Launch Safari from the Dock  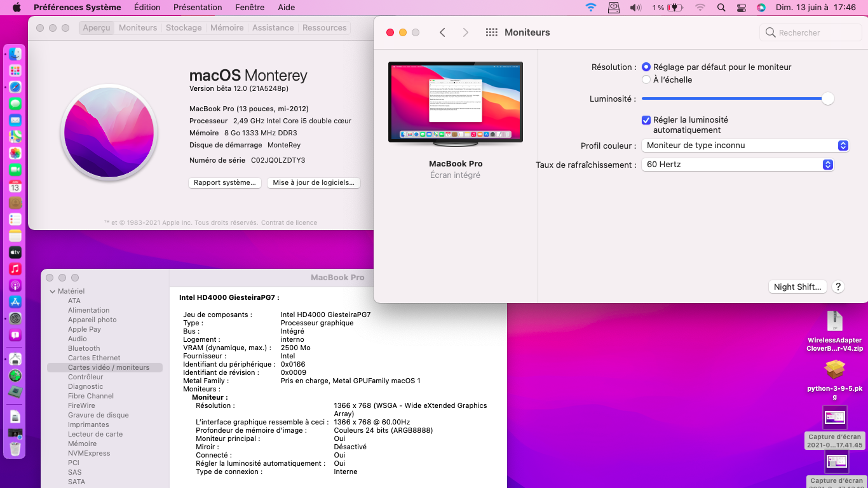click(x=15, y=87)
